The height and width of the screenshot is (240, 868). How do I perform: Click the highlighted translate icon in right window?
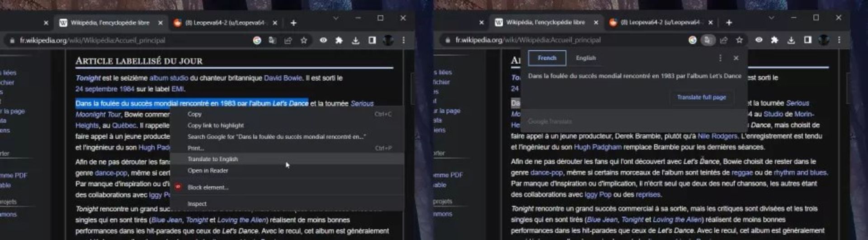point(708,40)
